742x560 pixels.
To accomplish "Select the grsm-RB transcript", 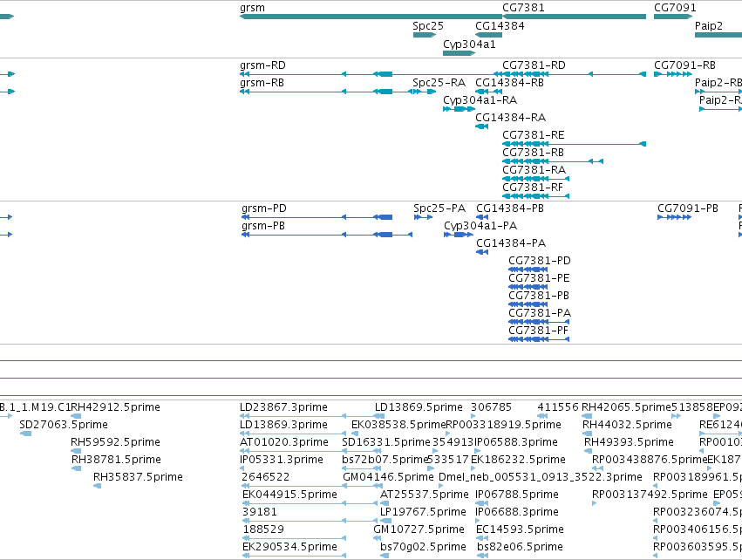I will click(326, 92).
